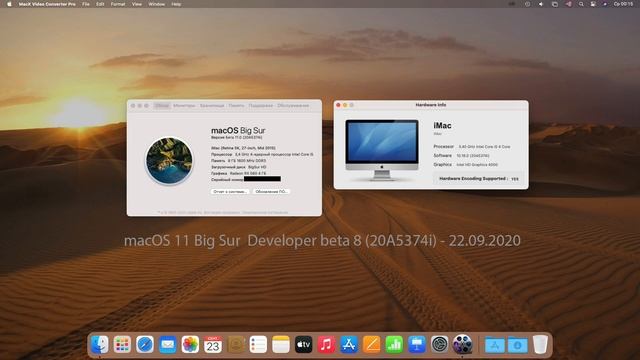Open Photos from the dock
The width and height of the screenshot is (640, 360).
click(190, 344)
